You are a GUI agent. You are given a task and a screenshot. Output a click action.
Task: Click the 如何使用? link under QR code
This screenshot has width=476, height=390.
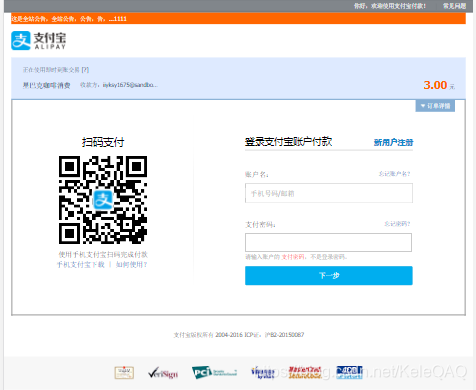click(x=131, y=265)
